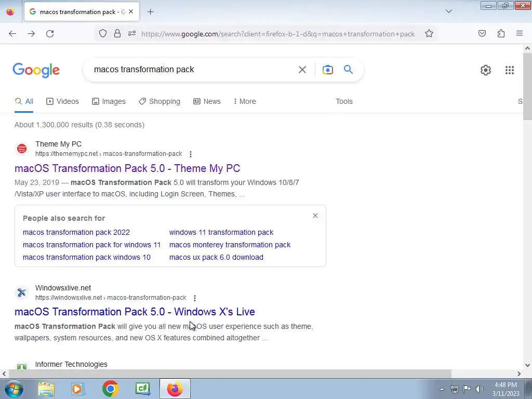Reload the current page
The width and height of the screenshot is (532, 399).
pyautogui.click(x=50, y=34)
